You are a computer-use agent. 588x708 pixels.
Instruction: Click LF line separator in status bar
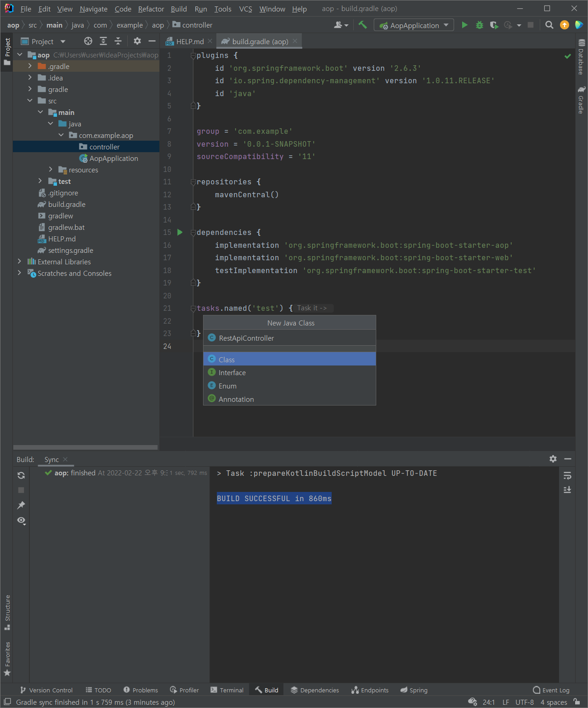(x=506, y=702)
